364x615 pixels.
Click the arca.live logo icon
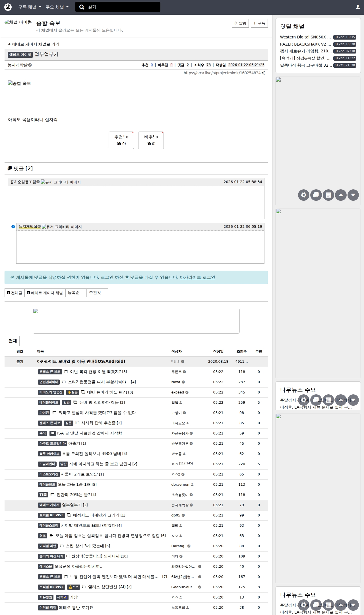click(8, 7)
